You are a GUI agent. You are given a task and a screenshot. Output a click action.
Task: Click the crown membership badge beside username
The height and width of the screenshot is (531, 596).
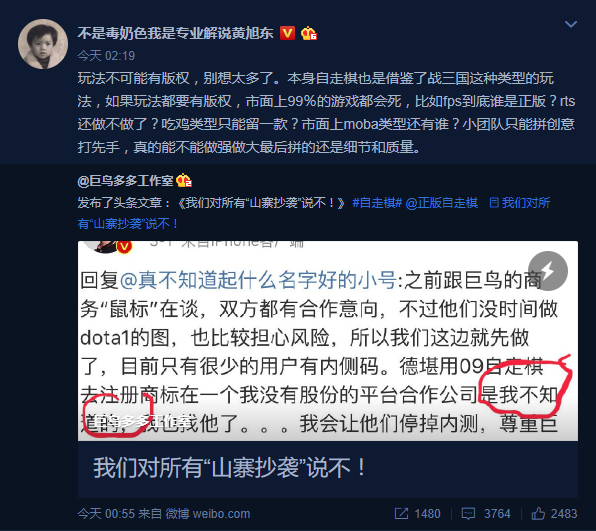point(309,33)
